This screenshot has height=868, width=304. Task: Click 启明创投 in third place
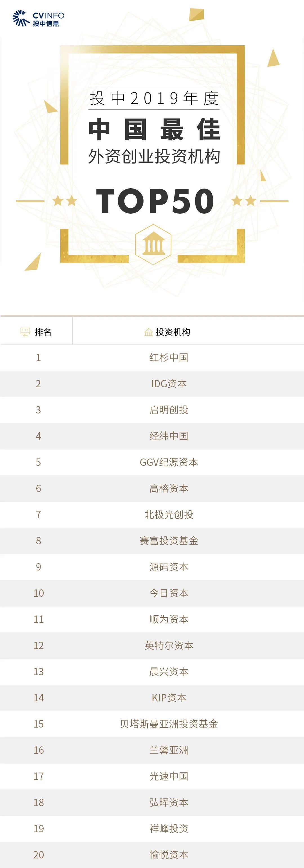(x=169, y=410)
